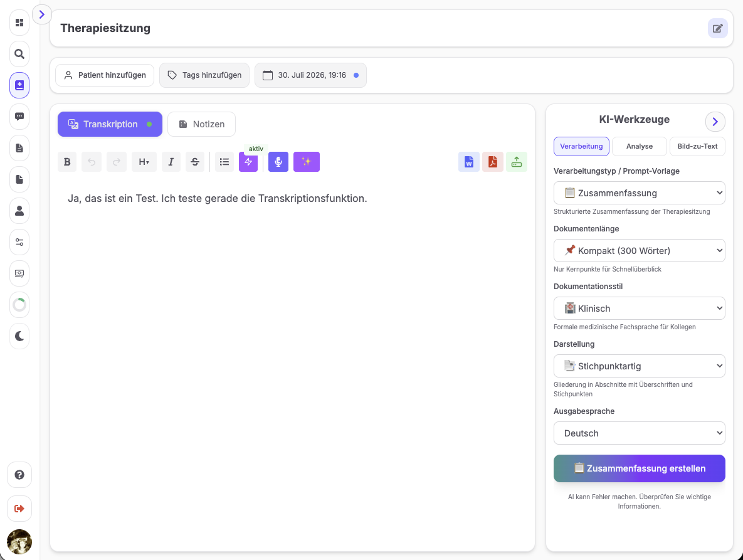Expand the sidebar with the chevron
The image size is (743, 560).
[x=42, y=14]
